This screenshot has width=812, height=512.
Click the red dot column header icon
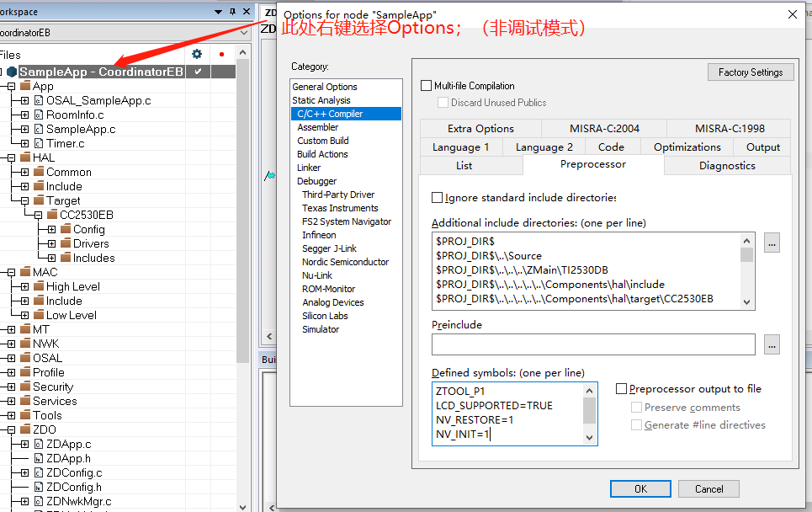pos(221,54)
